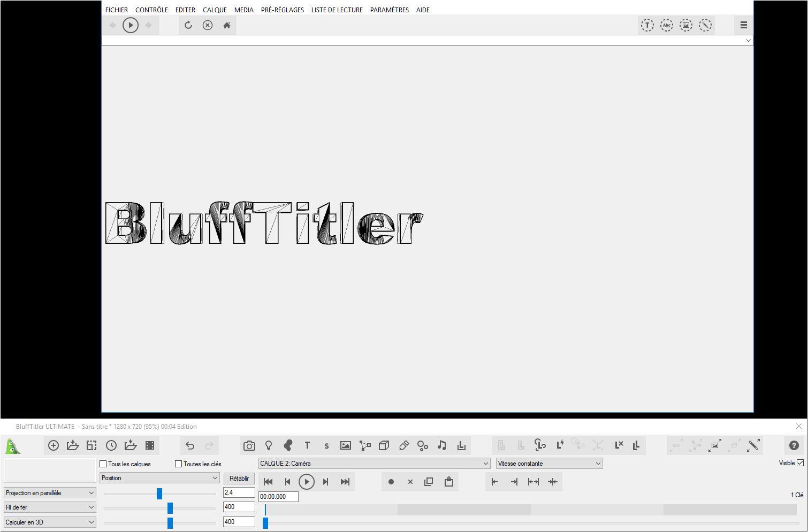Add a picture layer
Screen dimensions: 808x532
(x=346, y=445)
